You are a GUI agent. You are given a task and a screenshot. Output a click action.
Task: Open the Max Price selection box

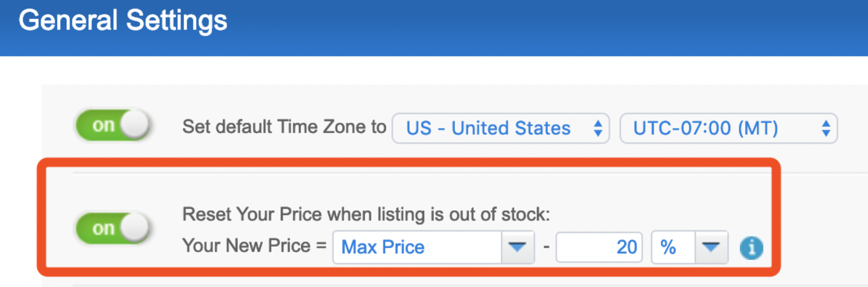pos(433,247)
